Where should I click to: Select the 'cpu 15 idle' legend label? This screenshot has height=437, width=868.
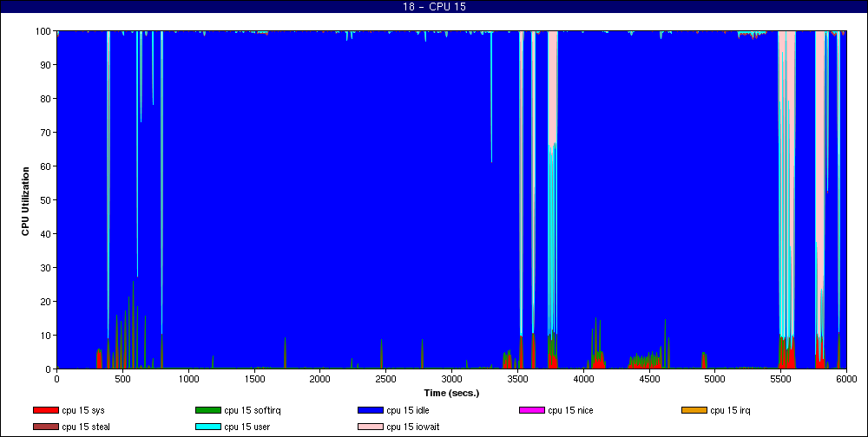point(409,410)
